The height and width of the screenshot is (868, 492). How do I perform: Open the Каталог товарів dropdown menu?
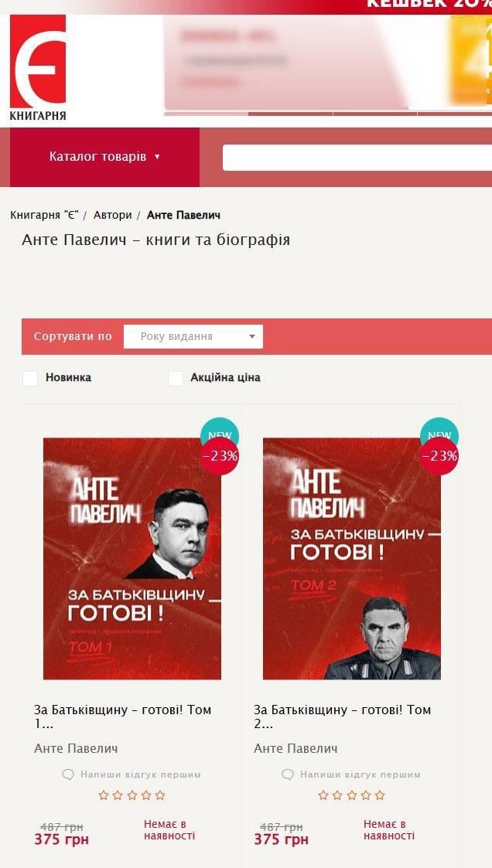pyautogui.click(x=104, y=157)
